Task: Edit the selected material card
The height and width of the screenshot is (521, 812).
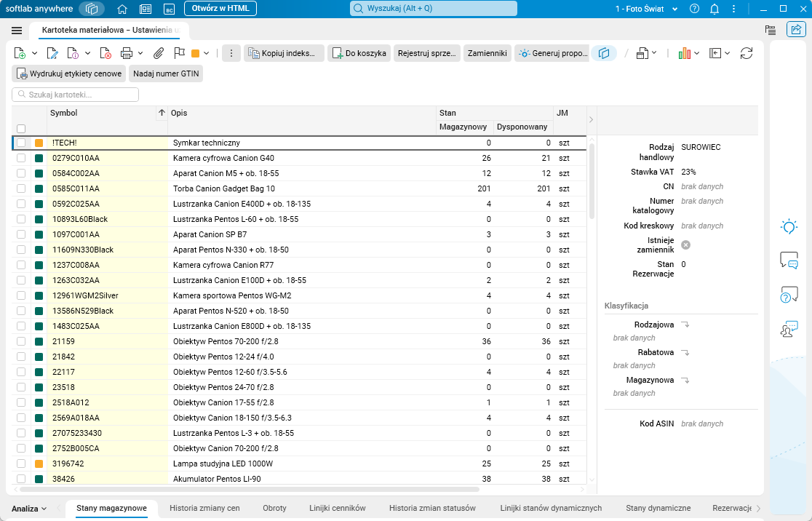Action: (52, 53)
